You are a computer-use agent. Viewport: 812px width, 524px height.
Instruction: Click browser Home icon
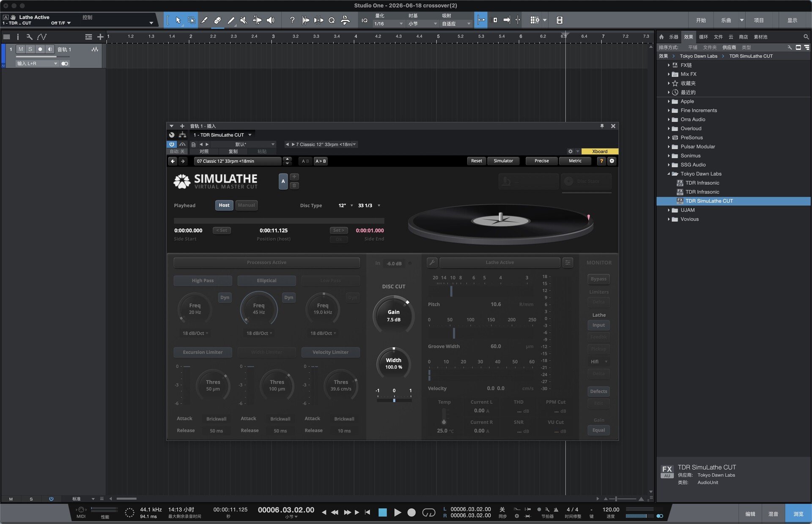[x=661, y=37]
